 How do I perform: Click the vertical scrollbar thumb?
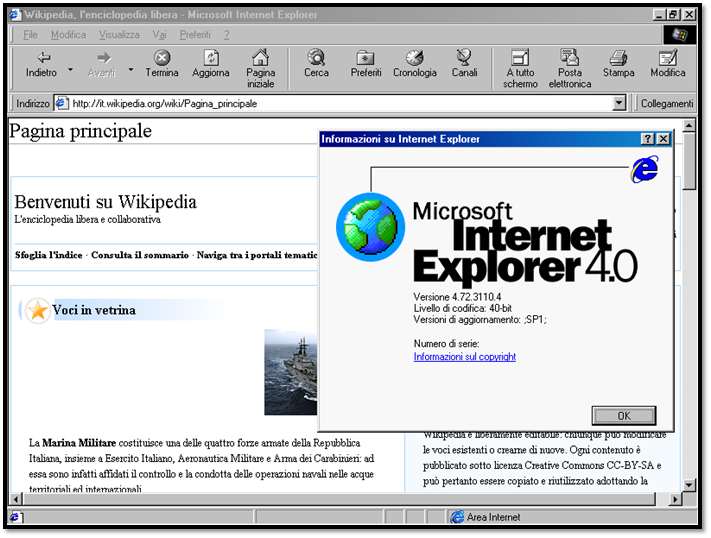(x=689, y=161)
